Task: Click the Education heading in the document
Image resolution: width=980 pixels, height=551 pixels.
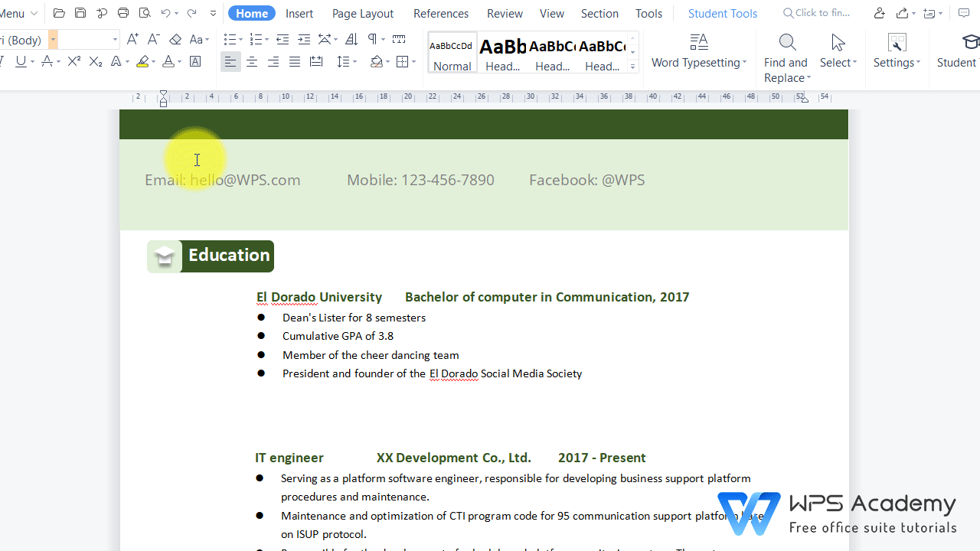Action: [x=229, y=256]
